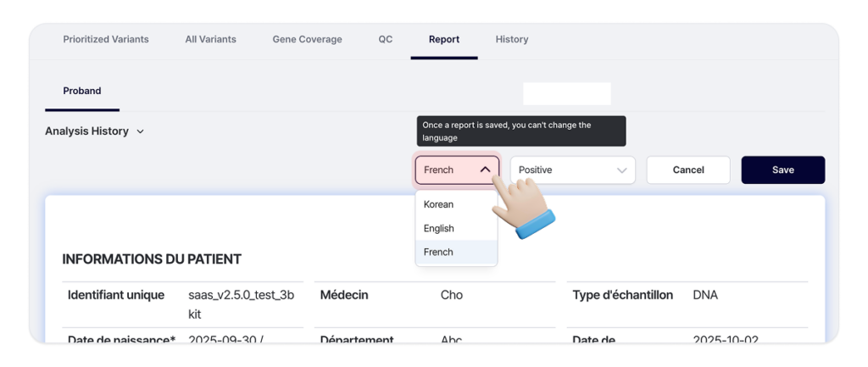Click the Identifiant unique value saas_v2.5.0_test_3bkit
This screenshot has width=868, height=367.
241,303
